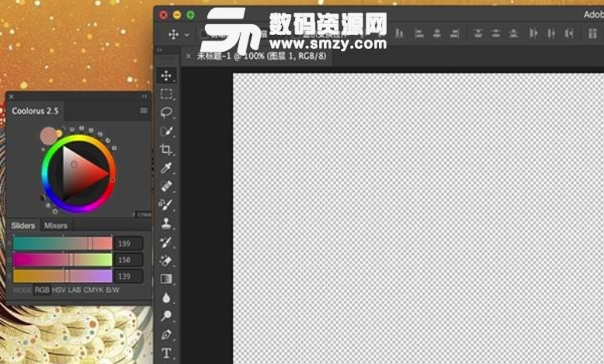Screen dimensions: 604x364
Task: Click the green channel slider bar
Action: (62, 260)
